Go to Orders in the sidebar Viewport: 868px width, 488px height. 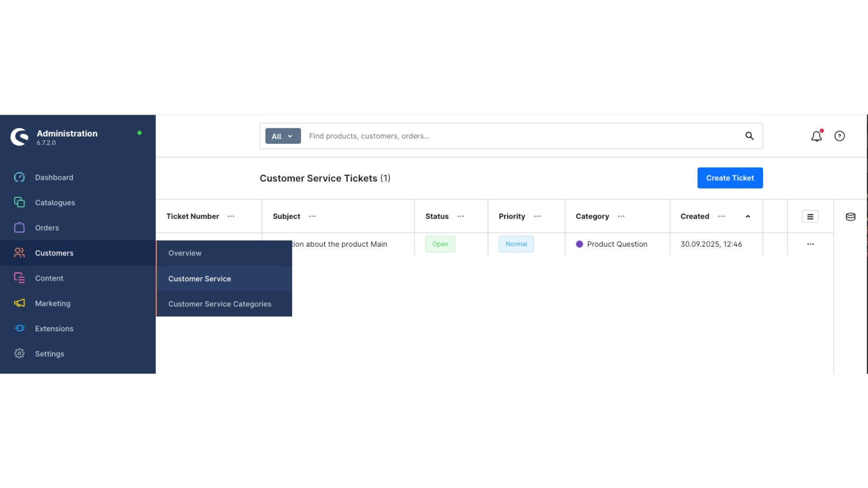[x=47, y=228]
